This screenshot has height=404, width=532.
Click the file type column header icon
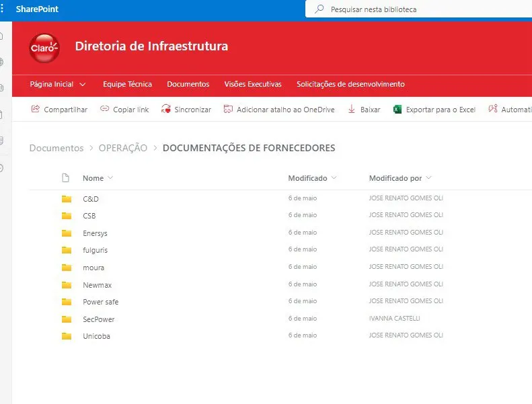point(65,177)
